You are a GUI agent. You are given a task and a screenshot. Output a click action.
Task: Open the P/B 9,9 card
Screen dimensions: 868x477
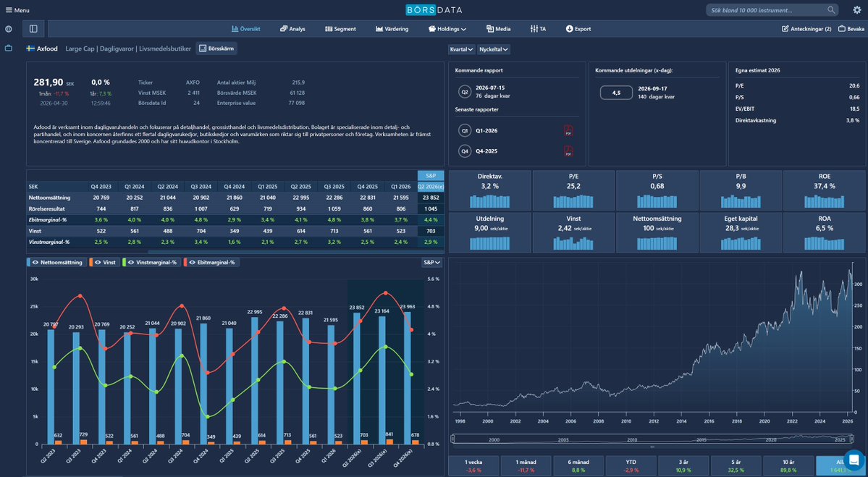click(x=741, y=190)
